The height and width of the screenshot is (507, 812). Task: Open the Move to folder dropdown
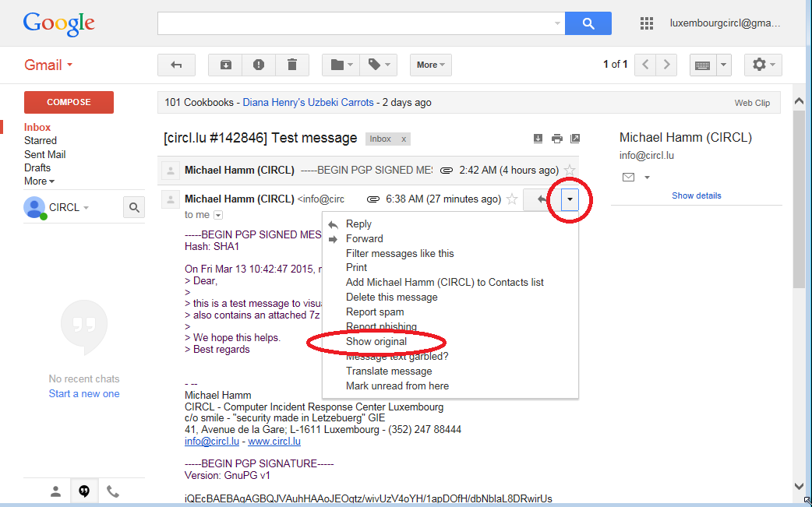pos(341,65)
